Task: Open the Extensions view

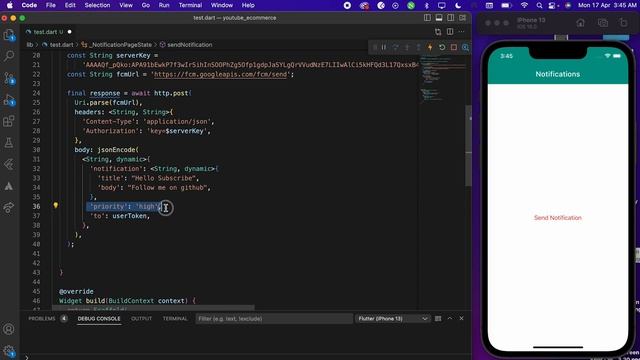Action: [x=9, y=121]
